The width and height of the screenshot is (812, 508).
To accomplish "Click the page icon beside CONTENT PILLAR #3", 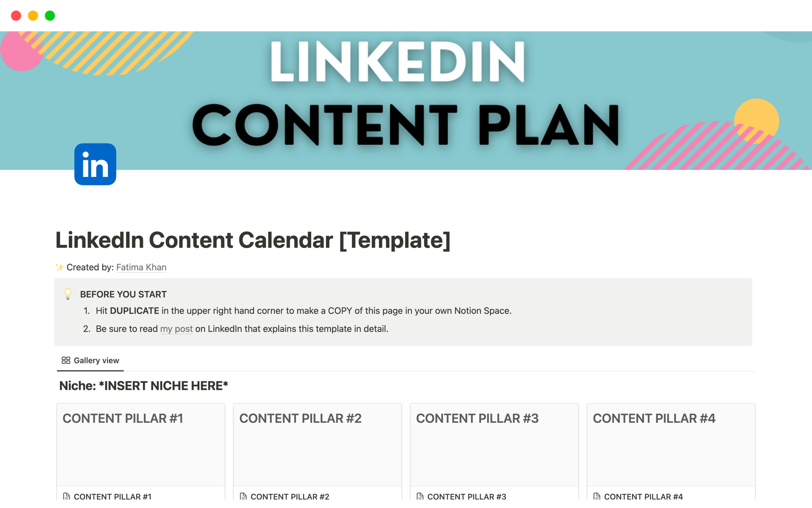I will tap(420, 496).
